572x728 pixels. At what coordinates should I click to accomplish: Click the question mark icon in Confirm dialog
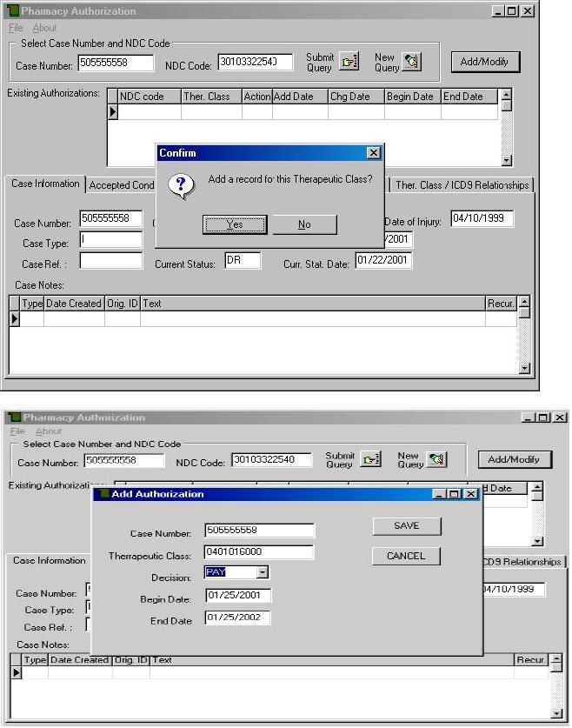point(180,184)
